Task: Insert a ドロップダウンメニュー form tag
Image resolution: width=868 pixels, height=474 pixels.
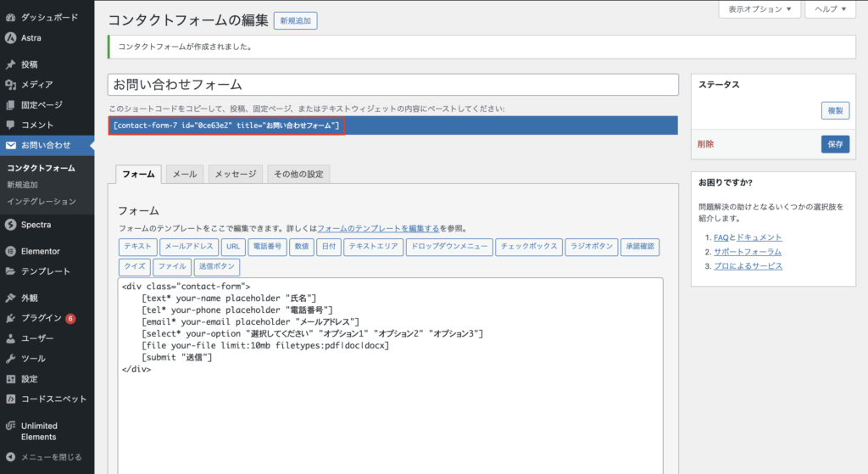Action: point(448,247)
